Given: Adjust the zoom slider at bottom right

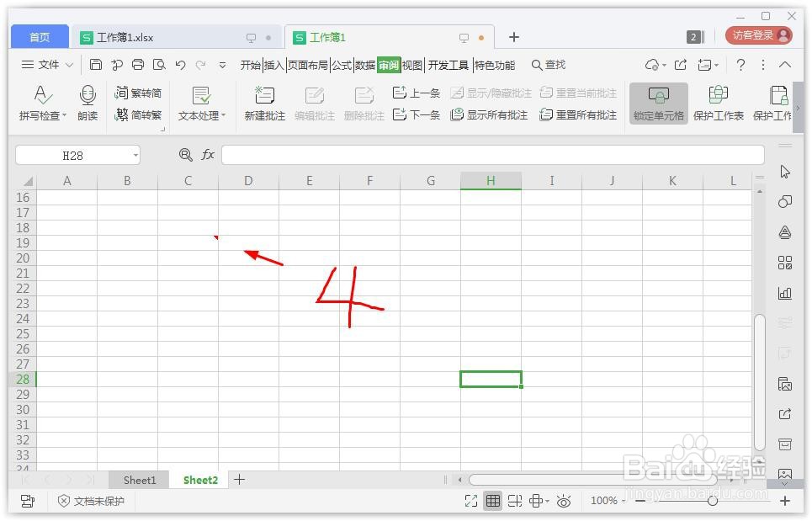Looking at the screenshot, I should 713,500.
